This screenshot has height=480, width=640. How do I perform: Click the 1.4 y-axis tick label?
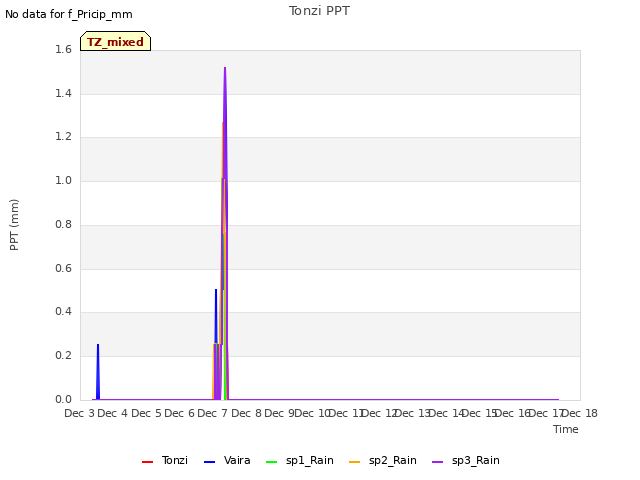pos(63,93)
